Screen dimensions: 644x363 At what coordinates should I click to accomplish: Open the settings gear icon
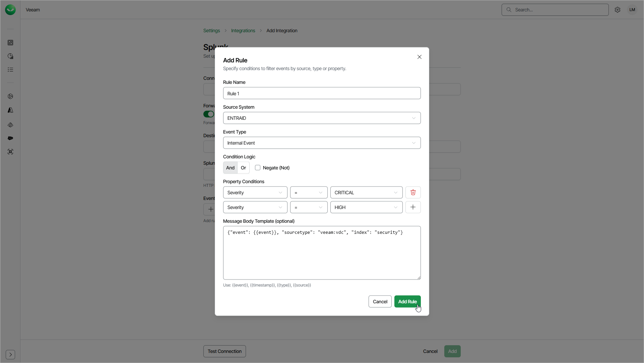click(x=618, y=10)
